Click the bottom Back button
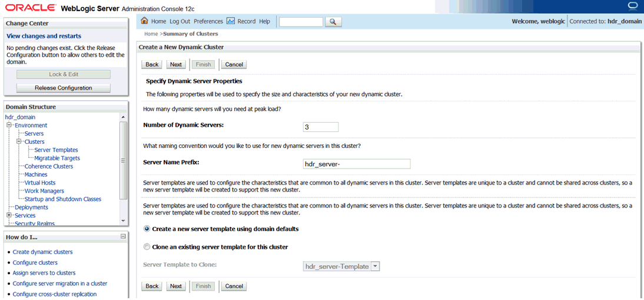 click(152, 286)
